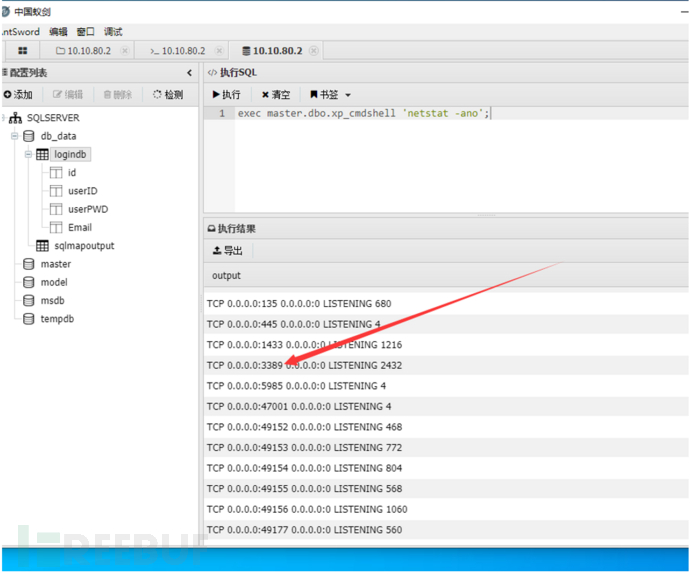Open the 窗口 menu
The height and width of the screenshot is (574, 690).
pyautogui.click(x=85, y=32)
